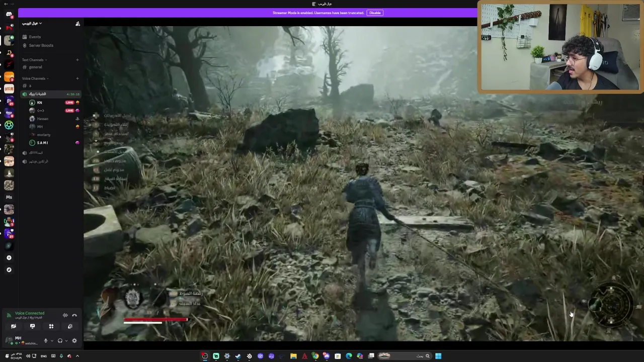
Task: Turn on camera in voice panel
Action: pyautogui.click(x=14, y=326)
